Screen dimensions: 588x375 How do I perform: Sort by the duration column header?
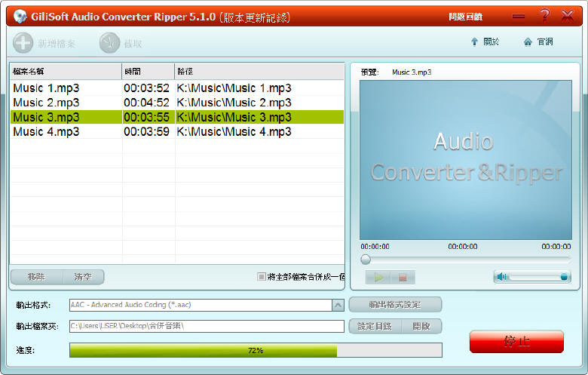click(148, 71)
